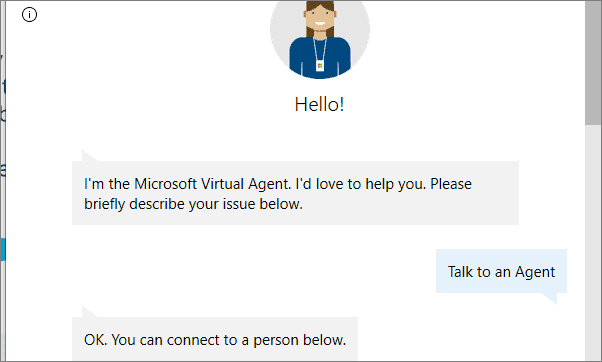602x362 pixels.
Task: Click the words "Microsoft Virtual Agent" in the message
Action: 212,184
